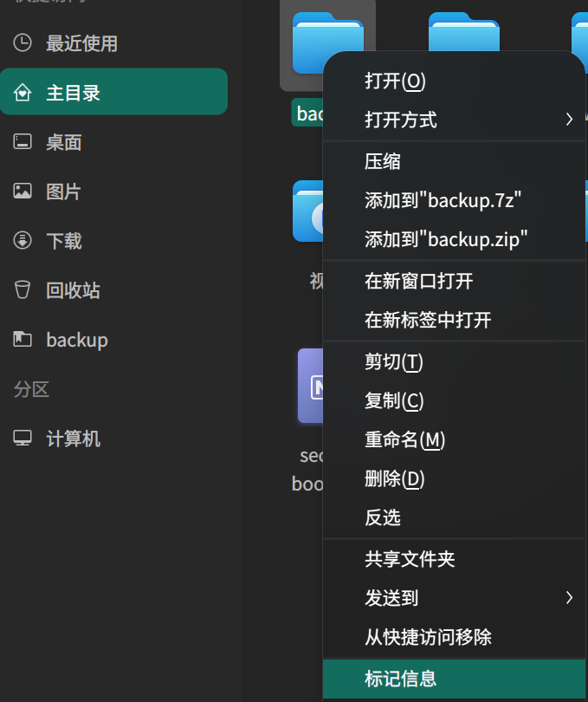
Task: Open 下载 in the sidebar
Action: (x=113, y=240)
